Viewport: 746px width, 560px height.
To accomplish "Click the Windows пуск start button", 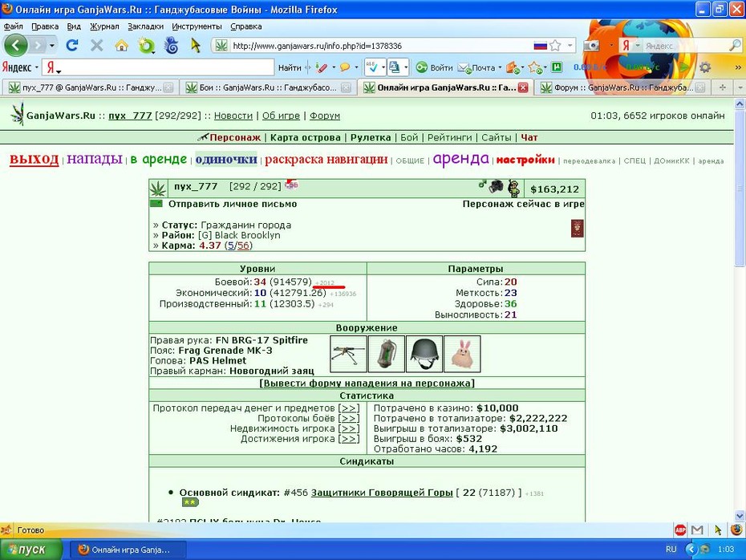I will click(31, 550).
